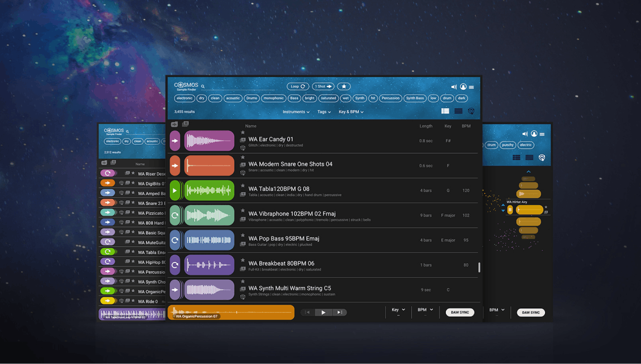Select the 'Synth Bass' tag chip

pos(415,98)
